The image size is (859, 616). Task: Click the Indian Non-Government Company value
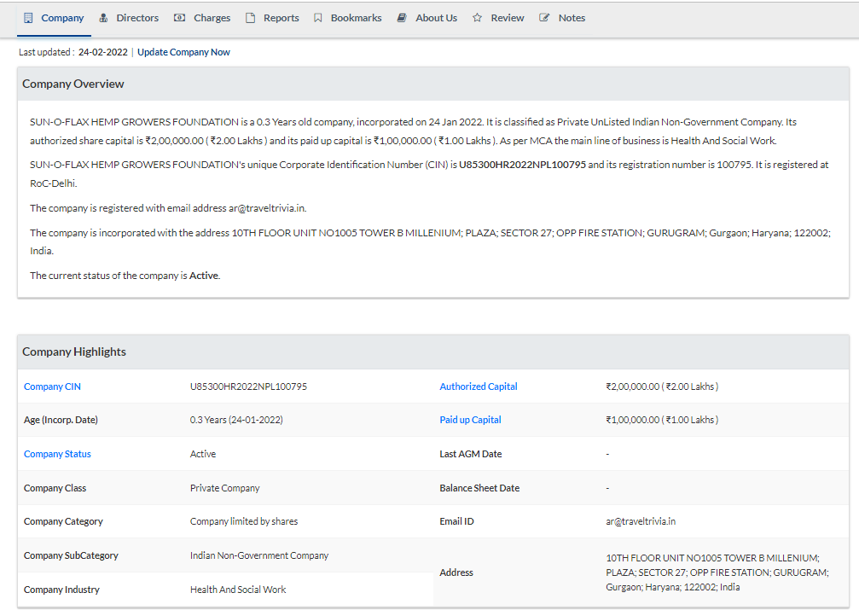pyautogui.click(x=259, y=555)
